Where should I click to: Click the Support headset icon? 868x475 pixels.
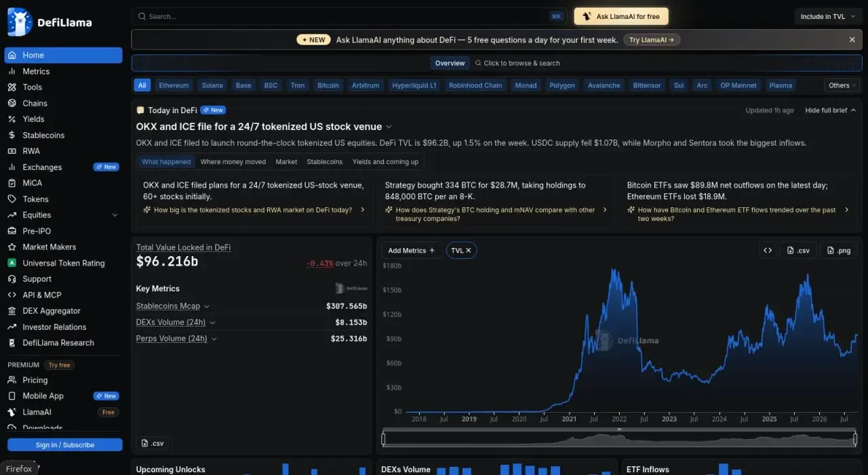(12, 279)
